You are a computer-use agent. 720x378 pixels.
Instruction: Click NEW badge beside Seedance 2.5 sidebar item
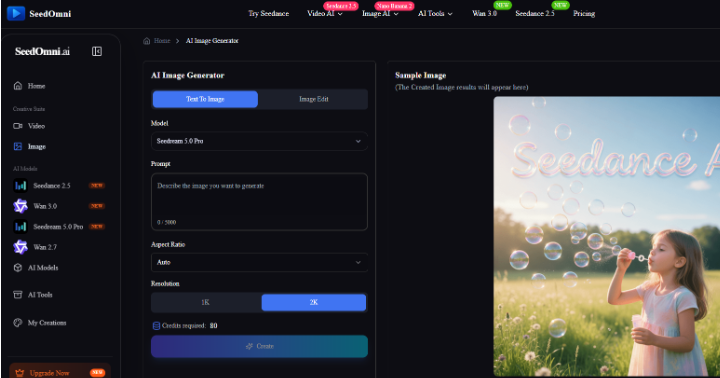point(97,186)
